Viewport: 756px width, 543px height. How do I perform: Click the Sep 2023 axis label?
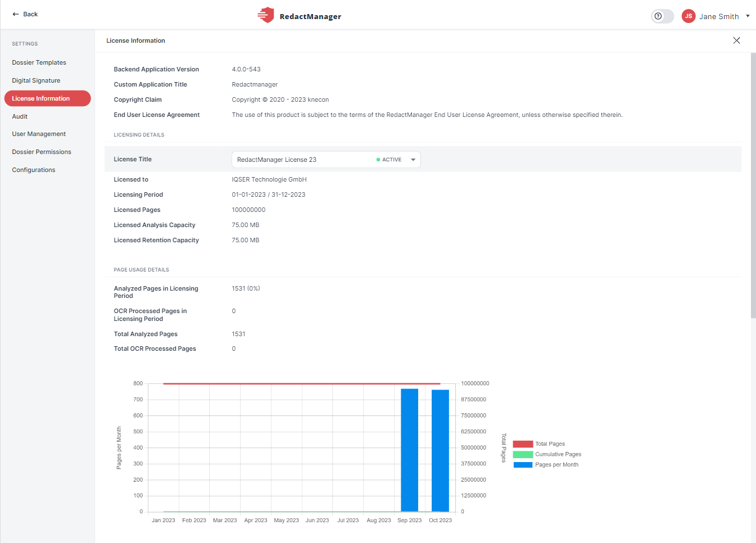(x=409, y=521)
